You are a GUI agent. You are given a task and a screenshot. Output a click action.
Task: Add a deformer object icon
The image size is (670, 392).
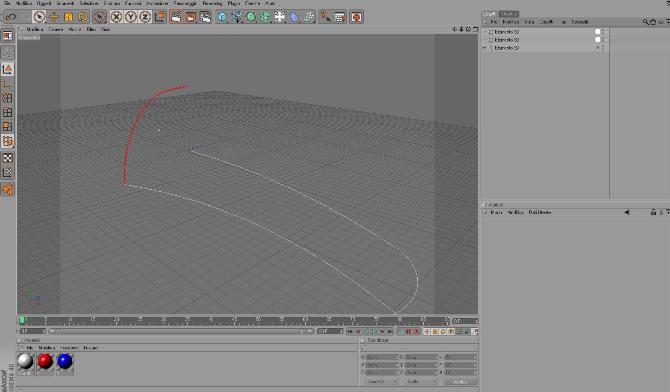[295, 17]
